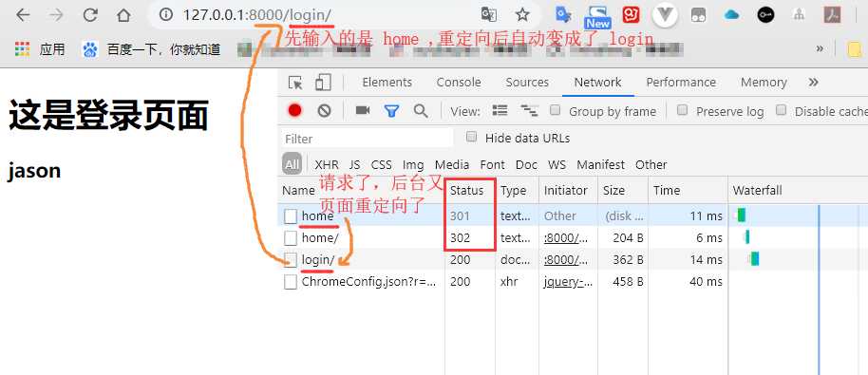Open the Memory tab
The width and height of the screenshot is (868, 375).
point(764,83)
